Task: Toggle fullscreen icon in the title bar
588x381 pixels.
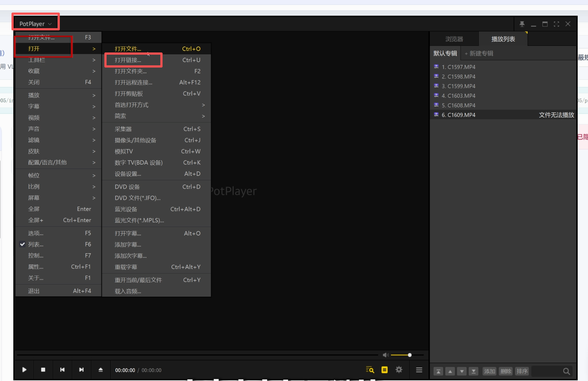Action: (x=556, y=24)
